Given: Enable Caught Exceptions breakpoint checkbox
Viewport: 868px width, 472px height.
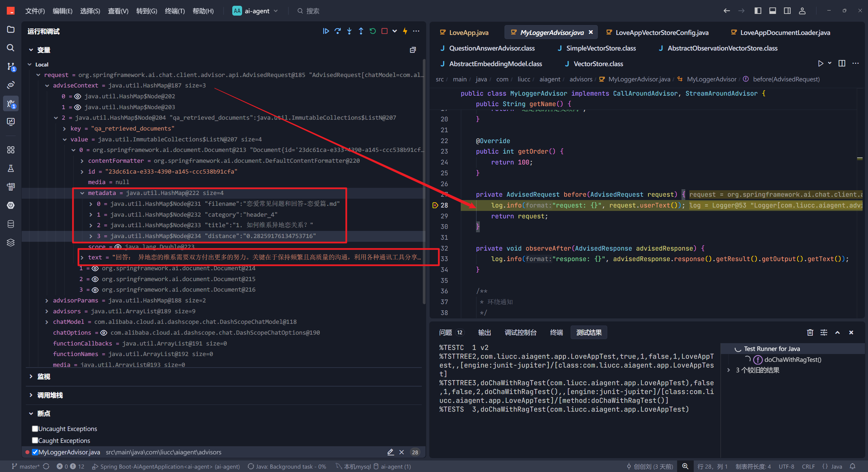Looking at the screenshot, I should 35,440.
